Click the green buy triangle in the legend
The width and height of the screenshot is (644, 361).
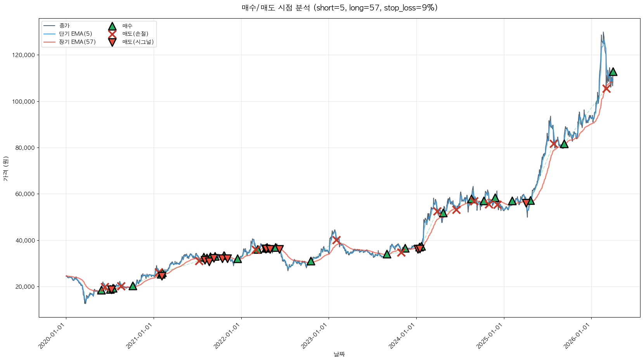click(x=112, y=26)
